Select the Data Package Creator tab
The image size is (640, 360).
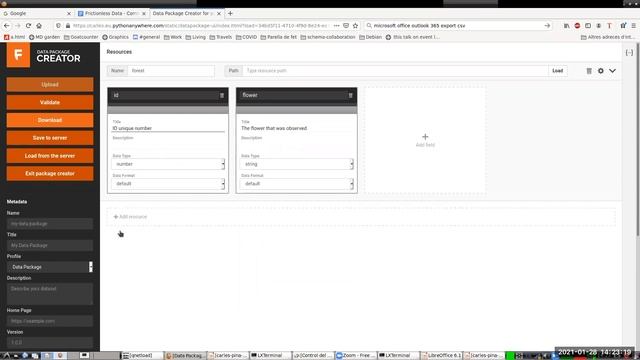187,13
